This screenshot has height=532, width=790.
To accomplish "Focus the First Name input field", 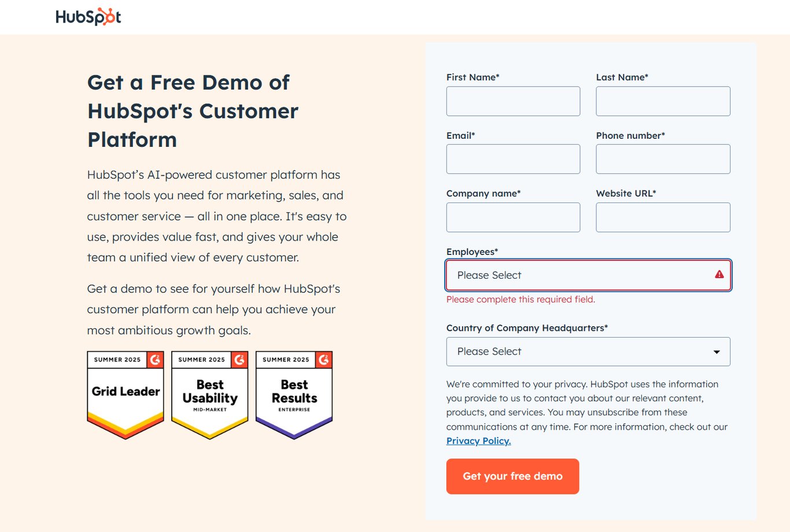I will [513, 101].
